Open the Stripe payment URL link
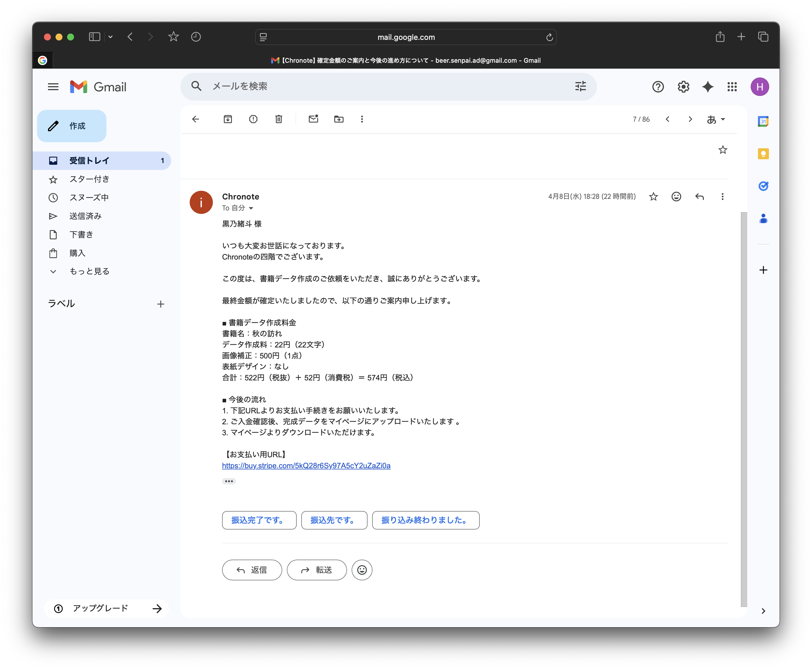This screenshot has height=670, width=812. point(306,465)
